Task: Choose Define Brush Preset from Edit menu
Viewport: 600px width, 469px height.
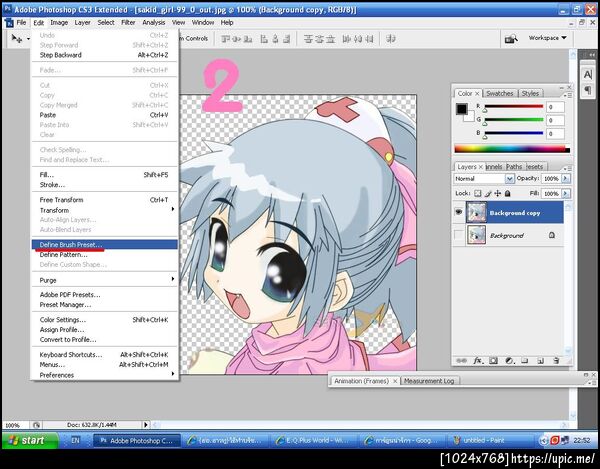Action: coord(104,244)
